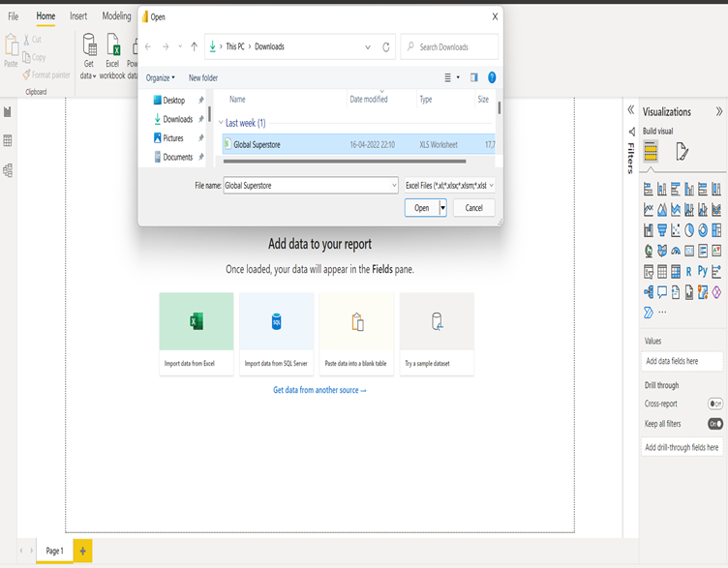Open the Model view in left sidebar
Viewport: 728px width, 568px height.
coord(8,170)
